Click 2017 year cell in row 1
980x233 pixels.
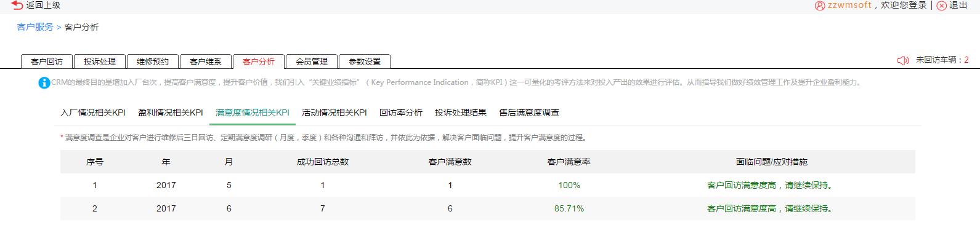tap(166, 185)
